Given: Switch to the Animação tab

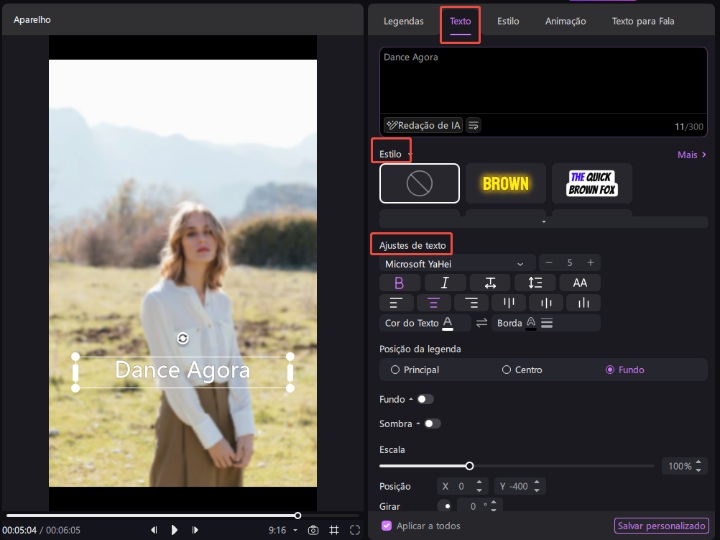Looking at the screenshot, I should [x=565, y=21].
